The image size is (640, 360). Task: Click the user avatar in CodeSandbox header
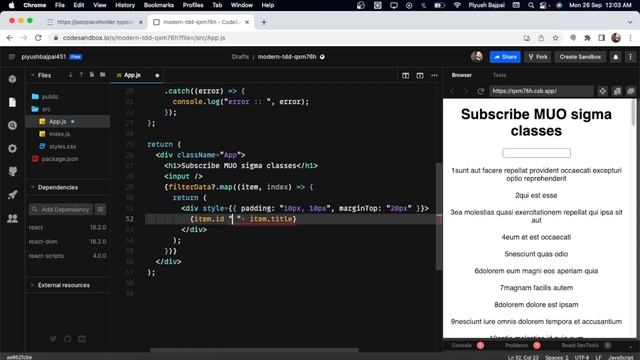point(476,56)
